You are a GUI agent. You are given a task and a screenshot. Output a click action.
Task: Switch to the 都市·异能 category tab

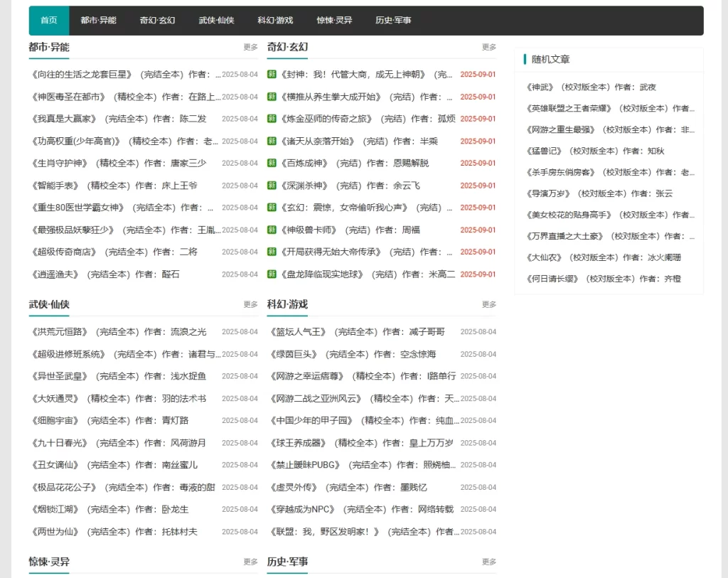[97, 21]
